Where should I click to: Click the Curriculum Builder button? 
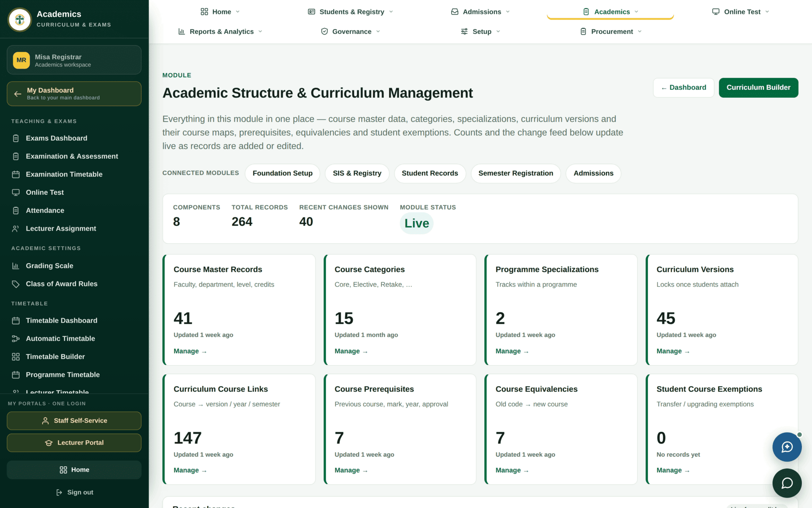pyautogui.click(x=758, y=88)
